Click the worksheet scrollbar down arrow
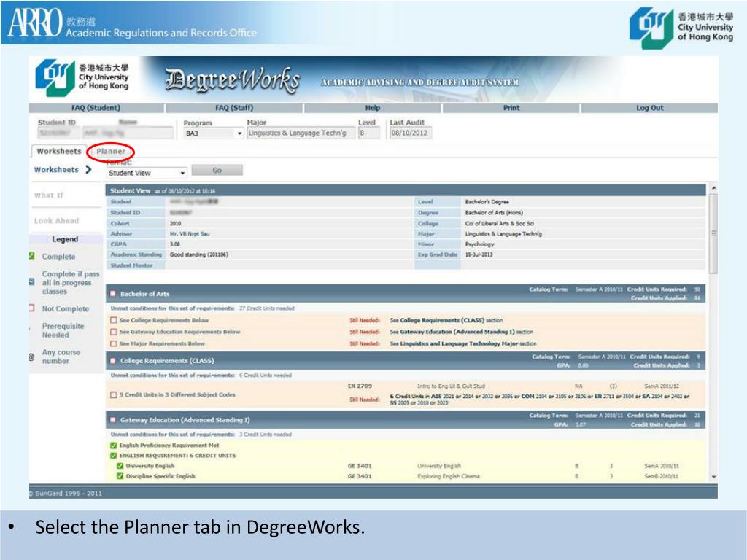747x560 pixels. tap(713, 477)
